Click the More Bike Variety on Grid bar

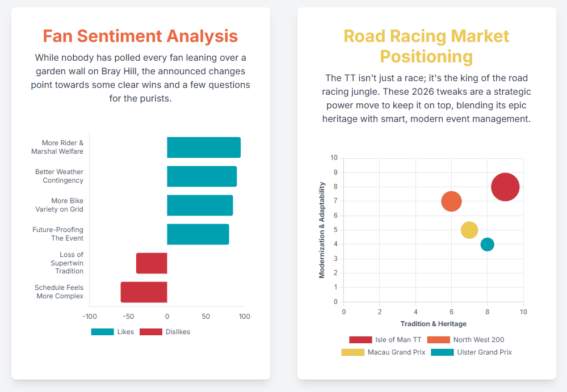(200, 205)
